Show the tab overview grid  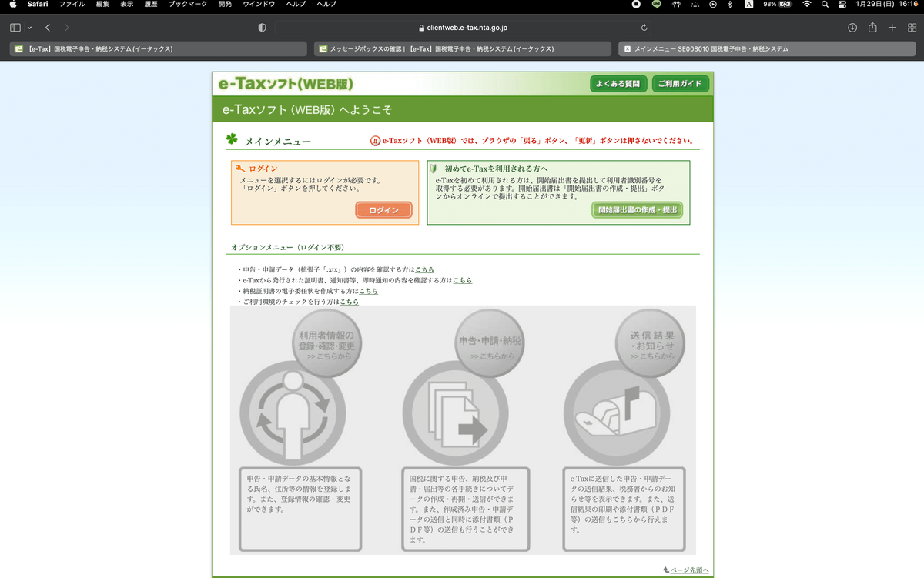[x=912, y=28]
